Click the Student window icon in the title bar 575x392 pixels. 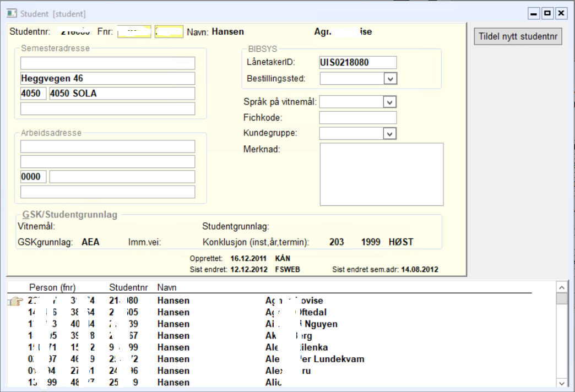coord(12,14)
